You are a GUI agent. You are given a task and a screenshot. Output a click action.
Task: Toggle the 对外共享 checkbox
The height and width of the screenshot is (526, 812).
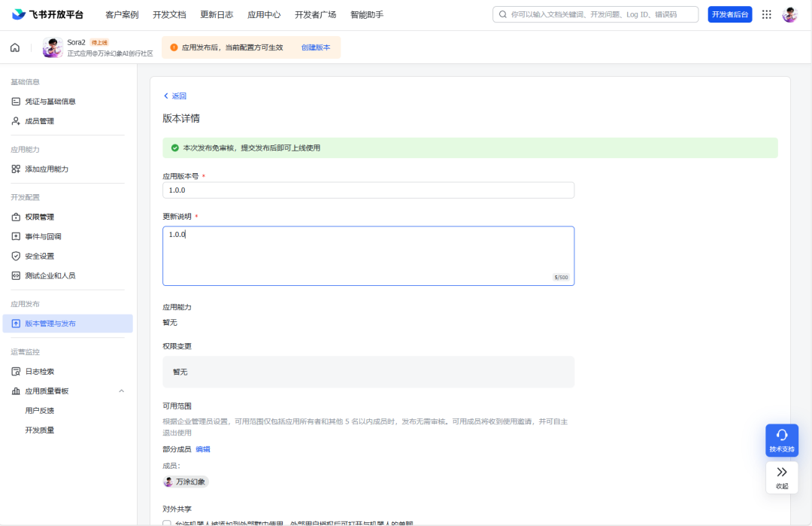[167, 523]
